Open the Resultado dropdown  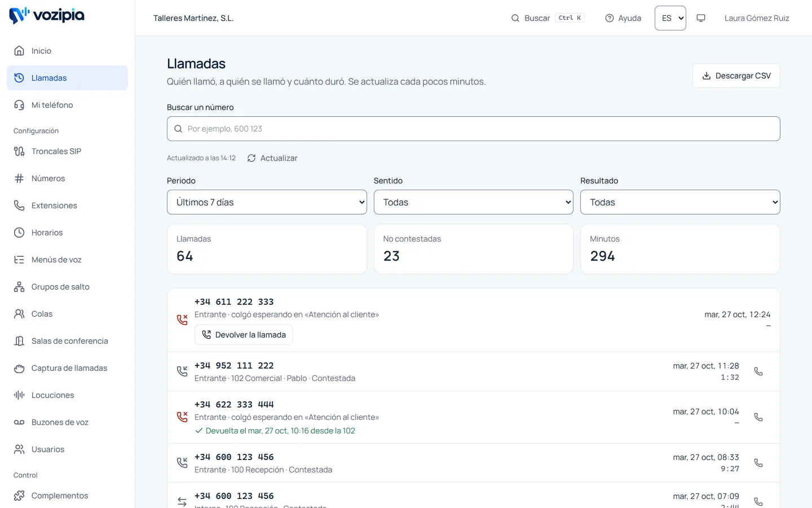pos(680,202)
